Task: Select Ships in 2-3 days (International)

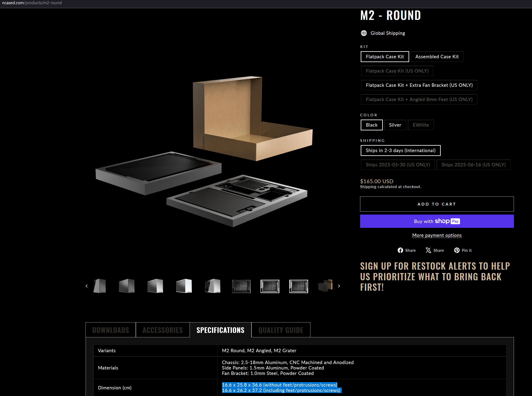Action: [x=400, y=150]
